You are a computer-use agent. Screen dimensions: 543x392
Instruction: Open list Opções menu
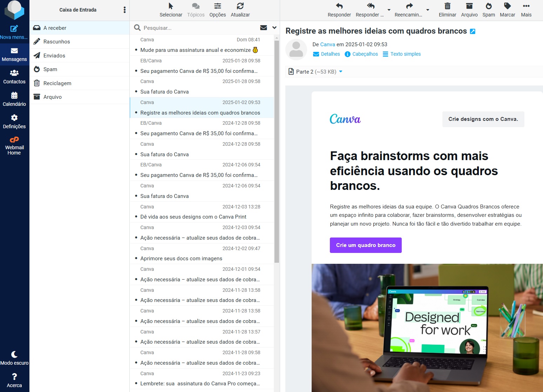[x=217, y=10]
